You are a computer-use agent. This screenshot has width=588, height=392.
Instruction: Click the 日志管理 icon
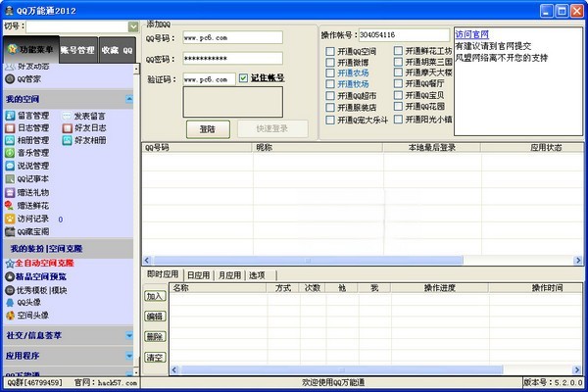pos(10,127)
